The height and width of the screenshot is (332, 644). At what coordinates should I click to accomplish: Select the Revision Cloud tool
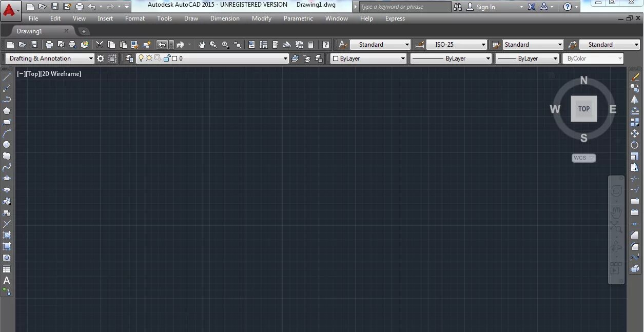7,156
